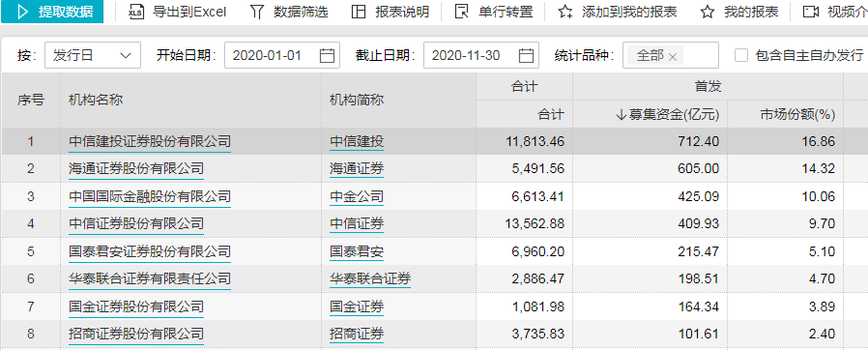Select the total value 6,960.20

[537, 251]
